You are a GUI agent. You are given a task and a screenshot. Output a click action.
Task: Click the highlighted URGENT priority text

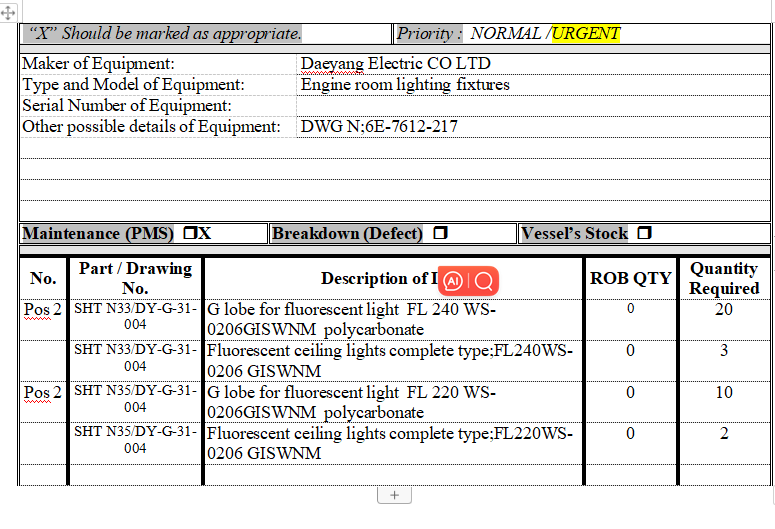click(586, 33)
